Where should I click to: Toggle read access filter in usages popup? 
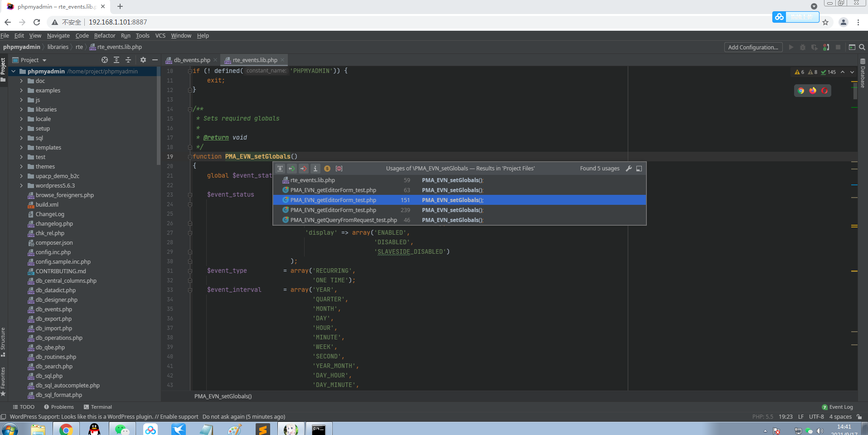pyautogui.click(x=292, y=169)
